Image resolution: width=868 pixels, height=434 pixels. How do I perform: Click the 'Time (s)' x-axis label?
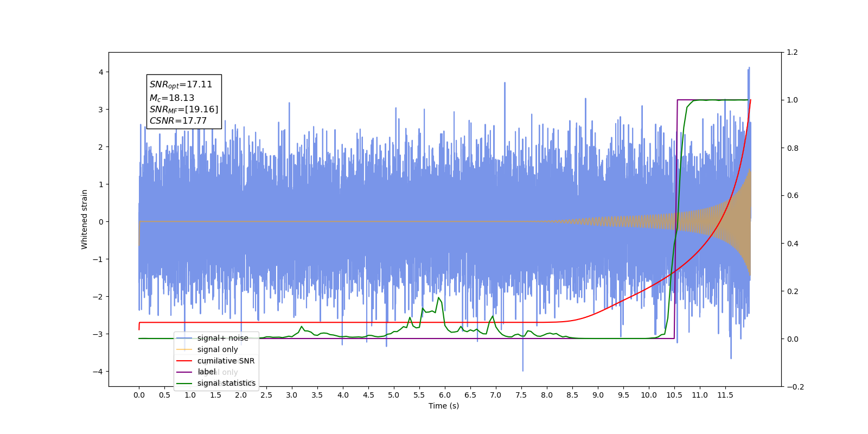(x=444, y=406)
